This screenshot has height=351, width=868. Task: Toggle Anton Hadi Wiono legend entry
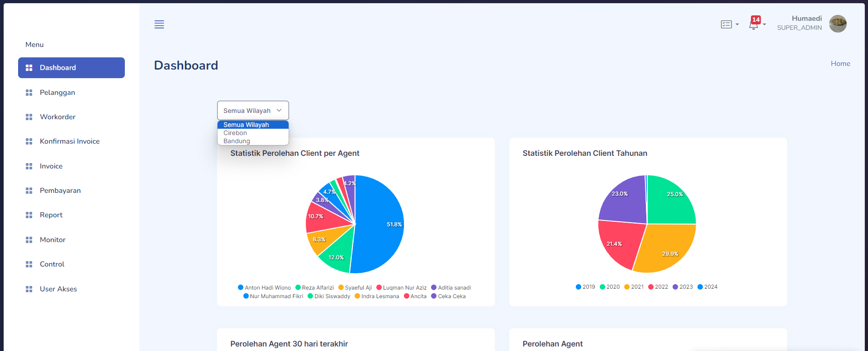click(x=265, y=288)
